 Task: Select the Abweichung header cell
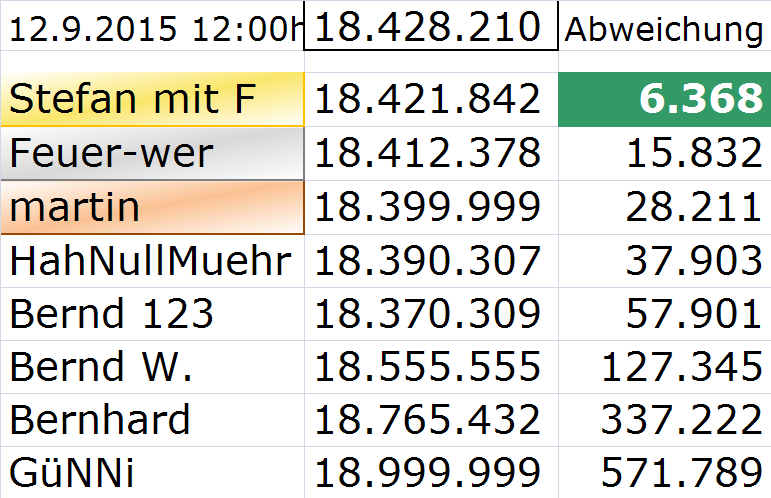click(664, 28)
